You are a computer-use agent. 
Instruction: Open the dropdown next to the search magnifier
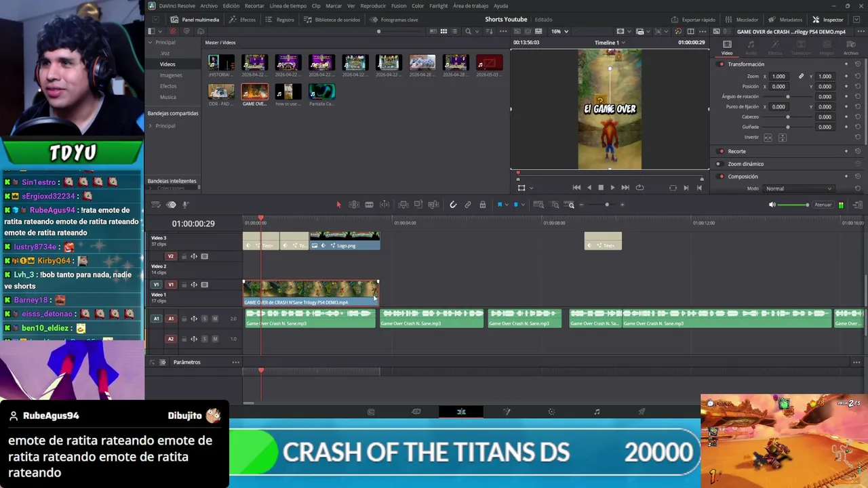pos(477,31)
